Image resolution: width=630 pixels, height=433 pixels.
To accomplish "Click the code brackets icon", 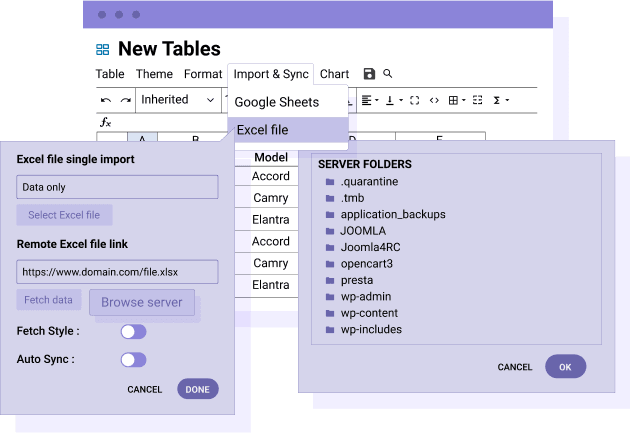I will [x=434, y=100].
